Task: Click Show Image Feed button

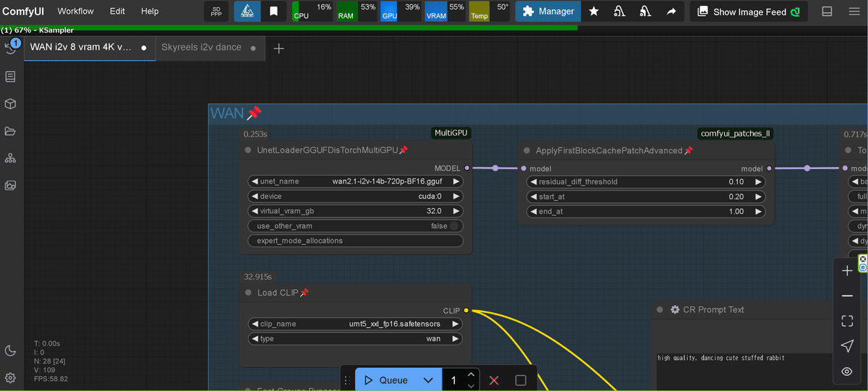Action: pyautogui.click(x=749, y=12)
